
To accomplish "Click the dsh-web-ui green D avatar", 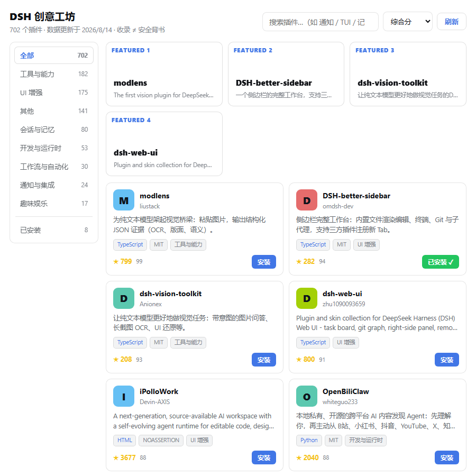I will (307, 298).
